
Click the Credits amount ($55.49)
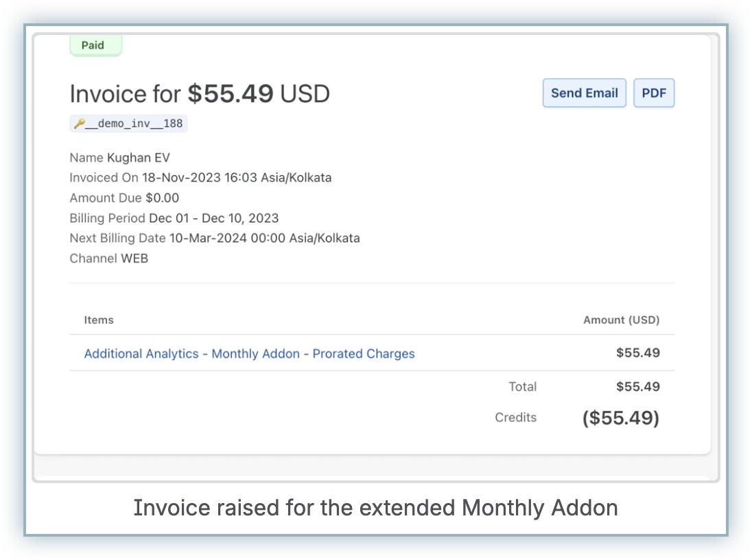pos(620,418)
